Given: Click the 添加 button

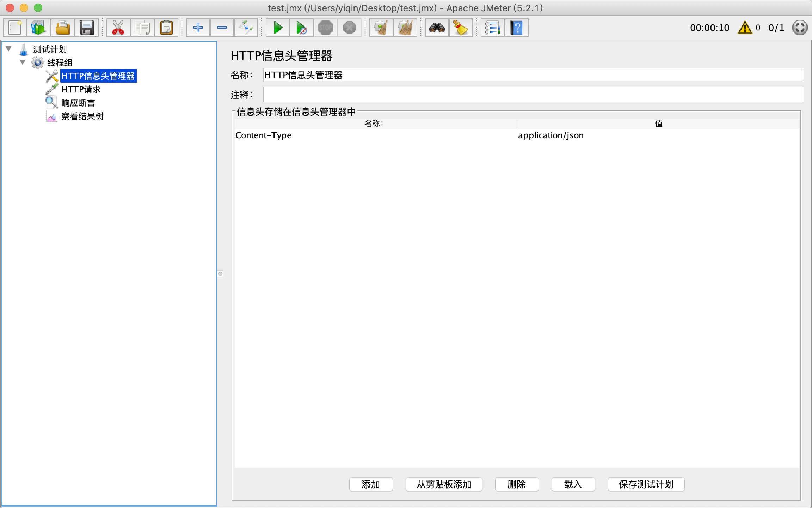Looking at the screenshot, I should pos(371,484).
